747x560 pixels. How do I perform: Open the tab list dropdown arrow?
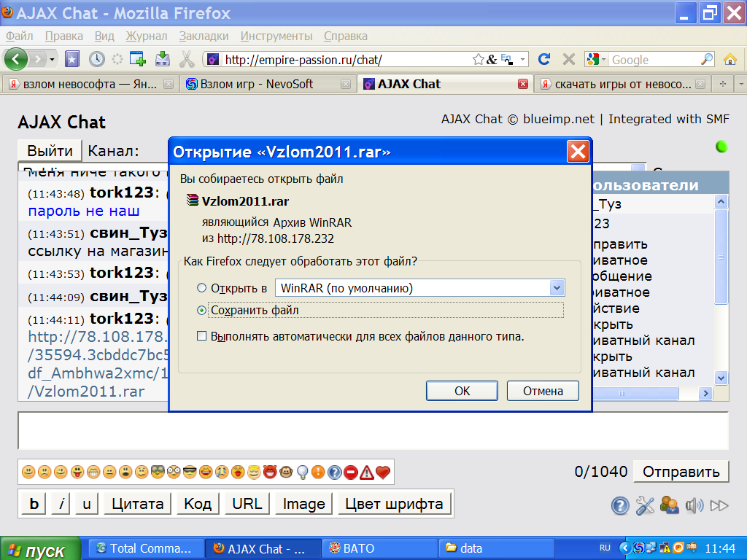tap(740, 85)
